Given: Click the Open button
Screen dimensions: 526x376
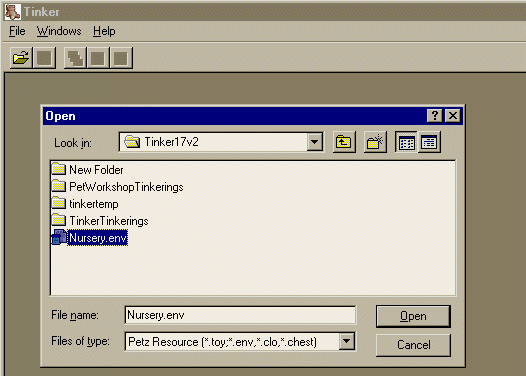Looking at the screenshot, I should (413, 316).
